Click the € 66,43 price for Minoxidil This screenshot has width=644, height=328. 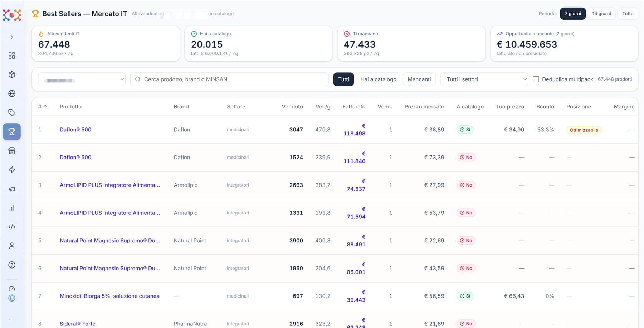pos(514,296)
